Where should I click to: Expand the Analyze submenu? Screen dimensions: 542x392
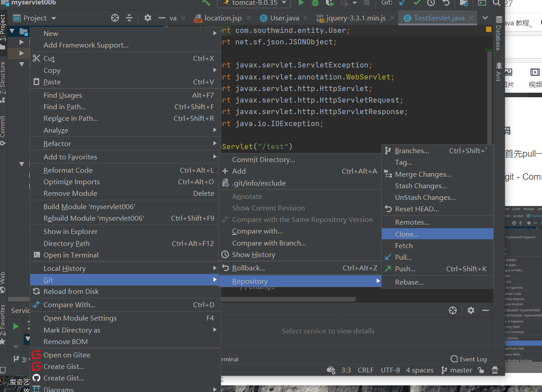[125, 130]
